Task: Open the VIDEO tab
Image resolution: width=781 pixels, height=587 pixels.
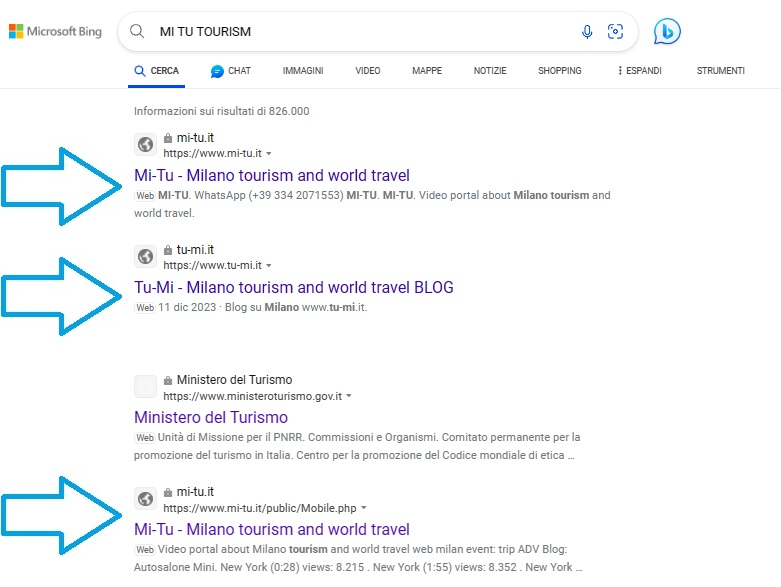Action: [368, 71]
